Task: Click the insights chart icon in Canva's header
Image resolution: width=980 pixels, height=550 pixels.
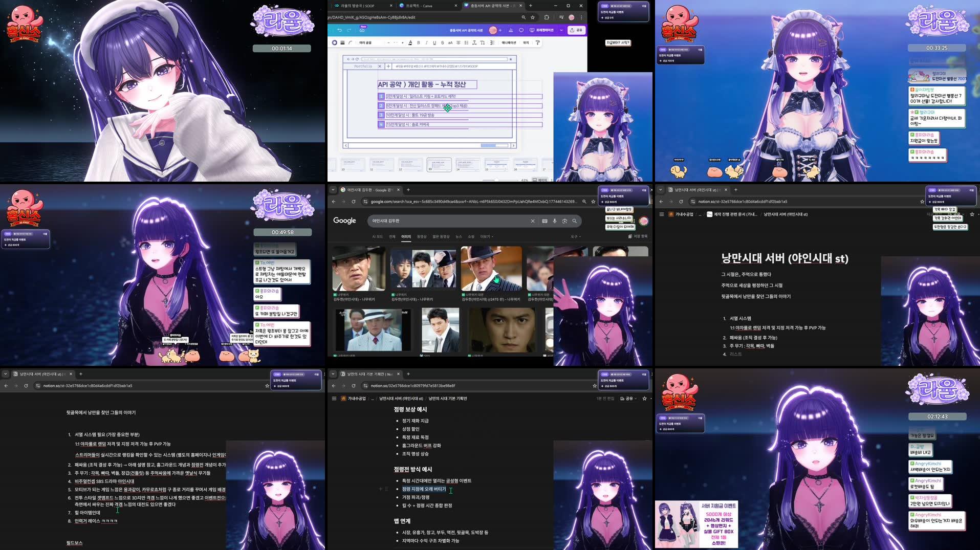Action: 511,30
